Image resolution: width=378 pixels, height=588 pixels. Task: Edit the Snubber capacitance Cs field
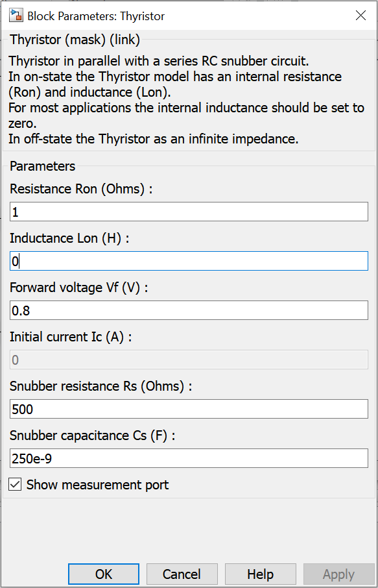(x=189, y=458)
